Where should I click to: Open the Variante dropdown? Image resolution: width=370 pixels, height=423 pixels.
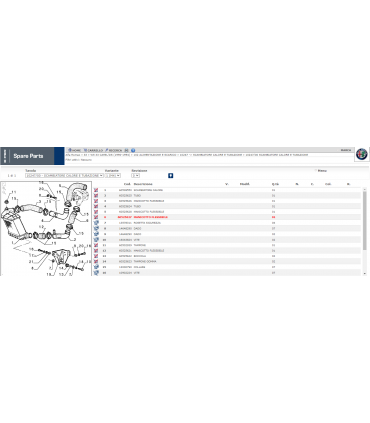click(113, 176)
